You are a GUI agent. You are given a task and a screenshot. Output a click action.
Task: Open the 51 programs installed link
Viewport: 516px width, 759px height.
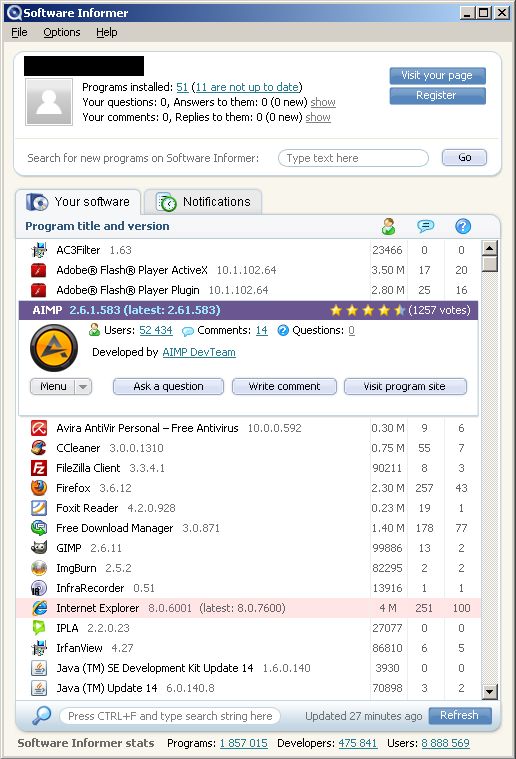(x=182, y=87)
